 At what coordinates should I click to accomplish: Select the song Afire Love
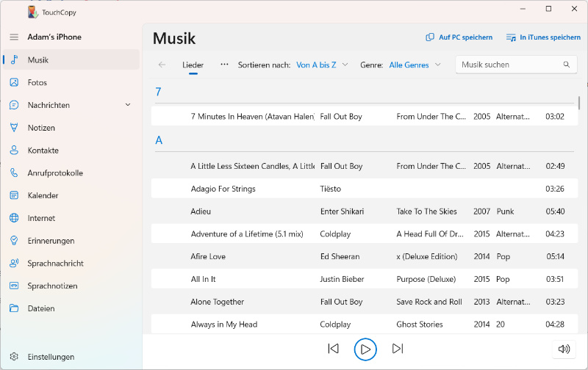[365, 256]
